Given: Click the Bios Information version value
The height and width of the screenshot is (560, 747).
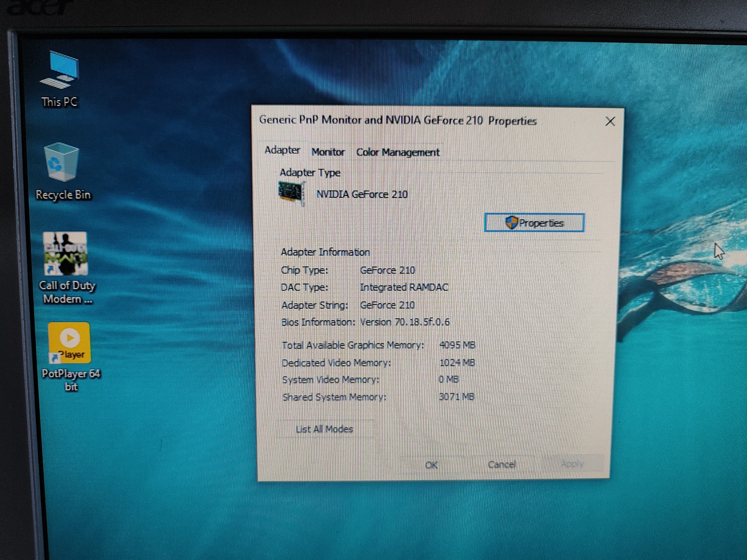Looking at the screenshot, I should pos(404,322).
